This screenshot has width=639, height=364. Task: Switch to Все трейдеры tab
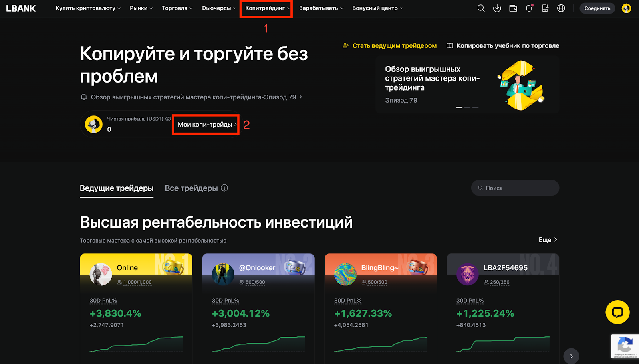[x=191, y=188]
